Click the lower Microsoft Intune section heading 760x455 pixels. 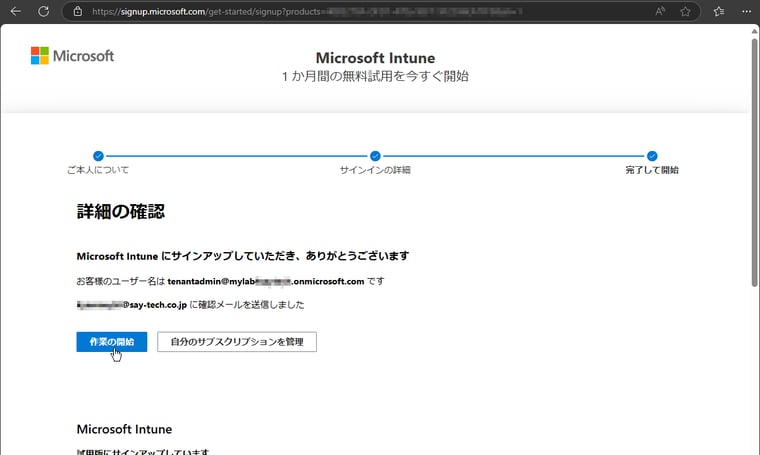pos(124,429)
